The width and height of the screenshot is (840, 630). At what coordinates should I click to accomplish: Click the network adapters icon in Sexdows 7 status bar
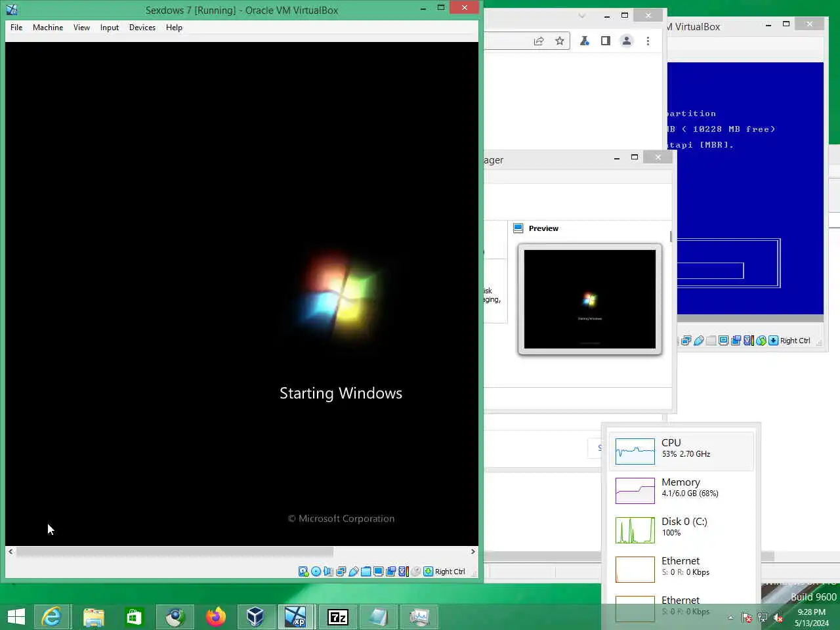pyautogui.click(x=341, y=572)
